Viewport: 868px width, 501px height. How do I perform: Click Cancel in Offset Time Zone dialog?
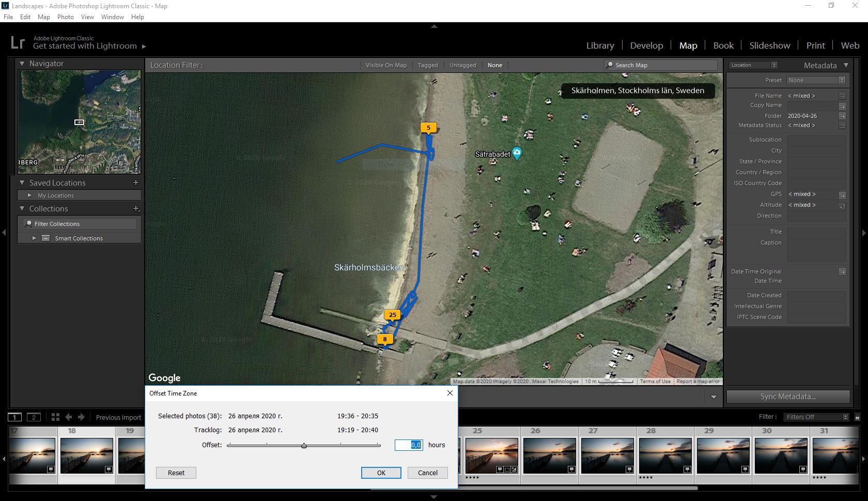[x=428, y=473]
